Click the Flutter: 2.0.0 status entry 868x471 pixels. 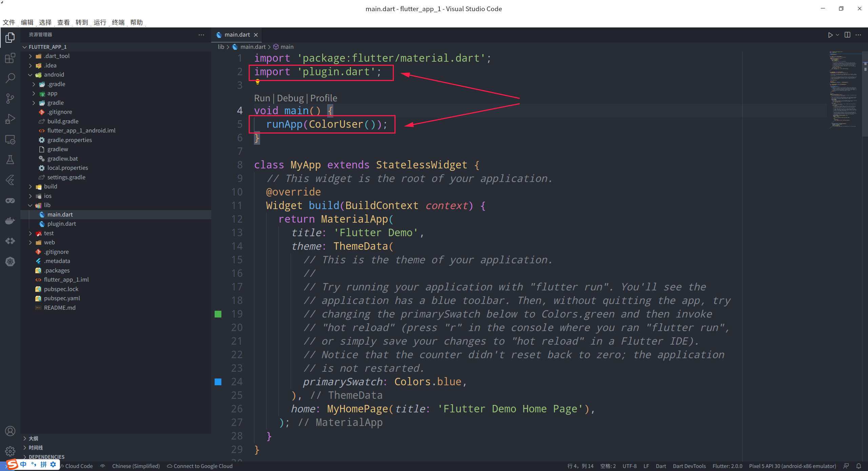(x=727, y=466)
